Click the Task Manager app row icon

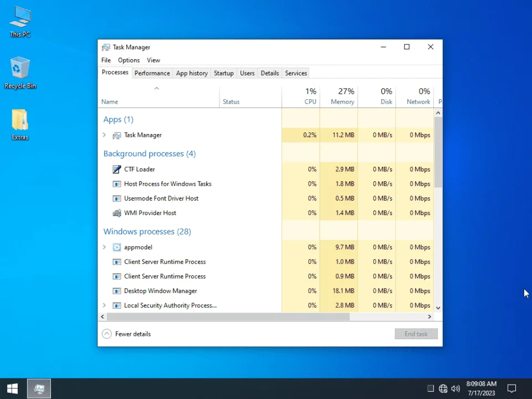(x=117, y=135)
